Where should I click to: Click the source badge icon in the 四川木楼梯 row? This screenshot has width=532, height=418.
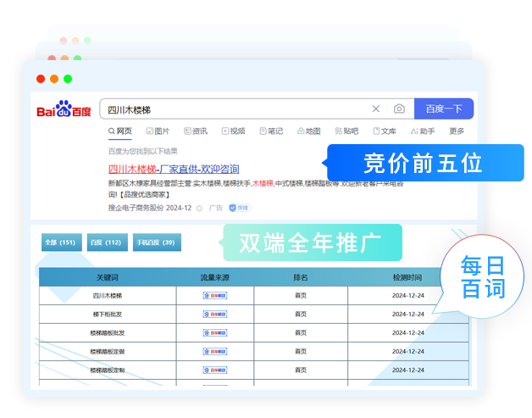point(215,296)
